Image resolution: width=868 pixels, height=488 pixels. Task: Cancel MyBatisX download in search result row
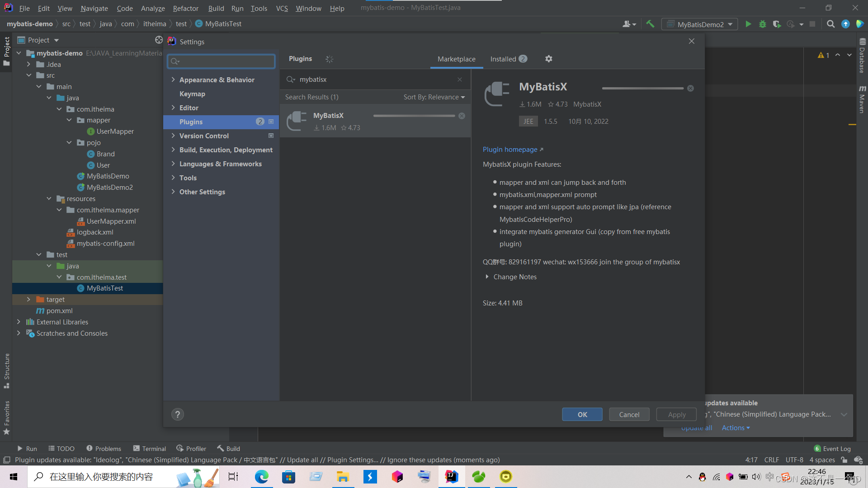tap(462, 116)
